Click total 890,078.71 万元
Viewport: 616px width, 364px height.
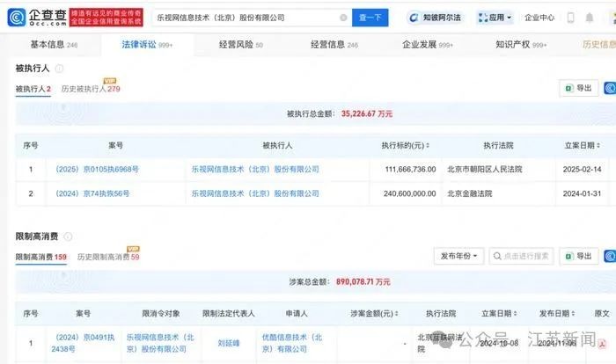[x=363, y=282]
